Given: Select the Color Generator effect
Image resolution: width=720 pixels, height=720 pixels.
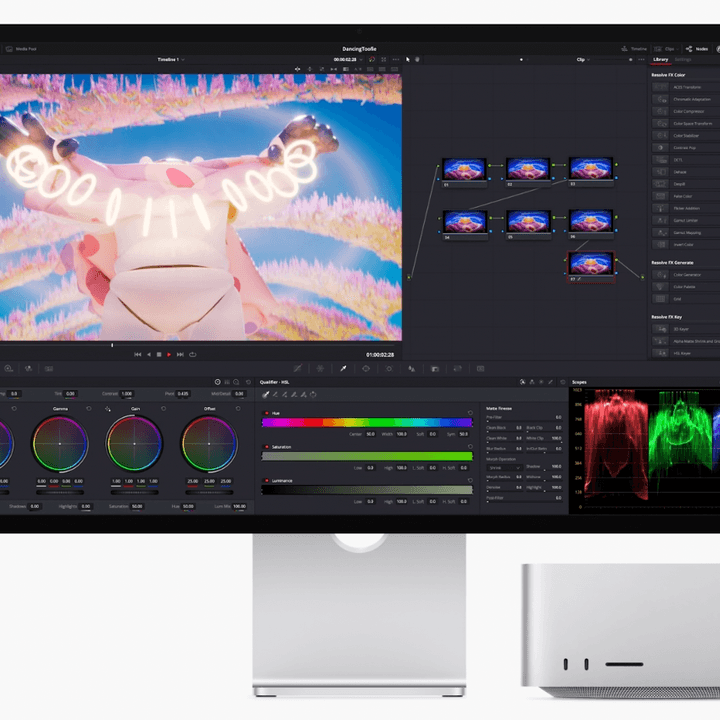Looking at the screenshot, I should tap(685, 275).
